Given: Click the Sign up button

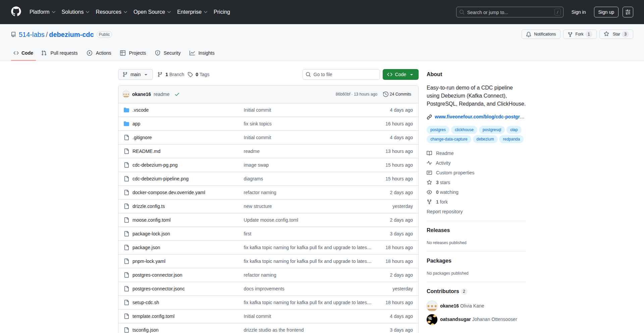Looking at the screenshot, I should pos(606,12).
